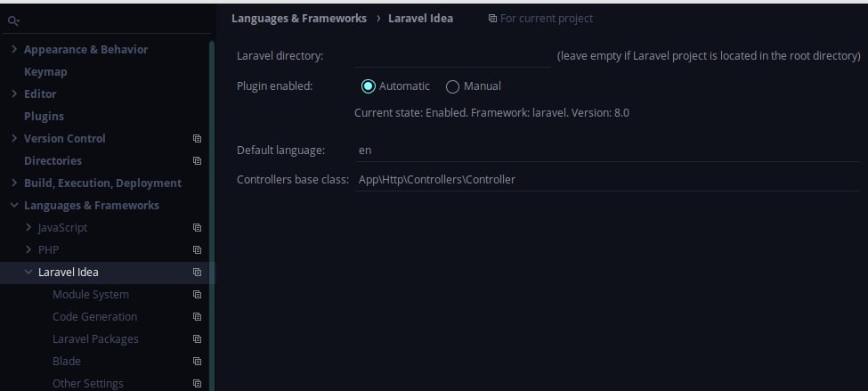Screen dimensions: 868x391
Task: Click Laravel Idea in the breadcrumb
Action: (x=421, y=19)
